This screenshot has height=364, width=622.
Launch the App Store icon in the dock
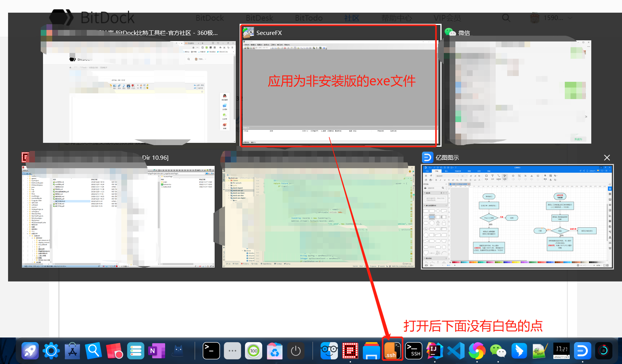[72, 351]
